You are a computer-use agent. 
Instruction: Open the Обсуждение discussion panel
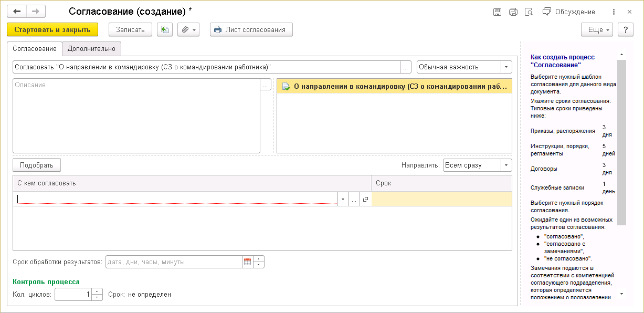[569, 12]
